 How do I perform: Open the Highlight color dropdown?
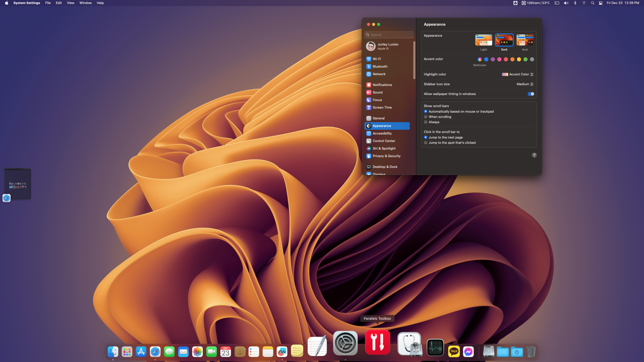pos(518,74)
